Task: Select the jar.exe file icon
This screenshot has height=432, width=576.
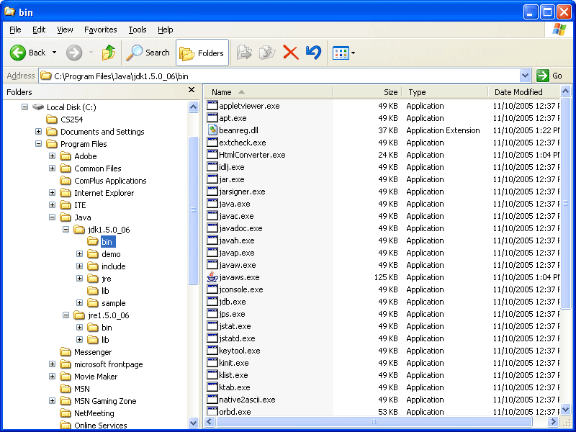Action: coord(212,179)
